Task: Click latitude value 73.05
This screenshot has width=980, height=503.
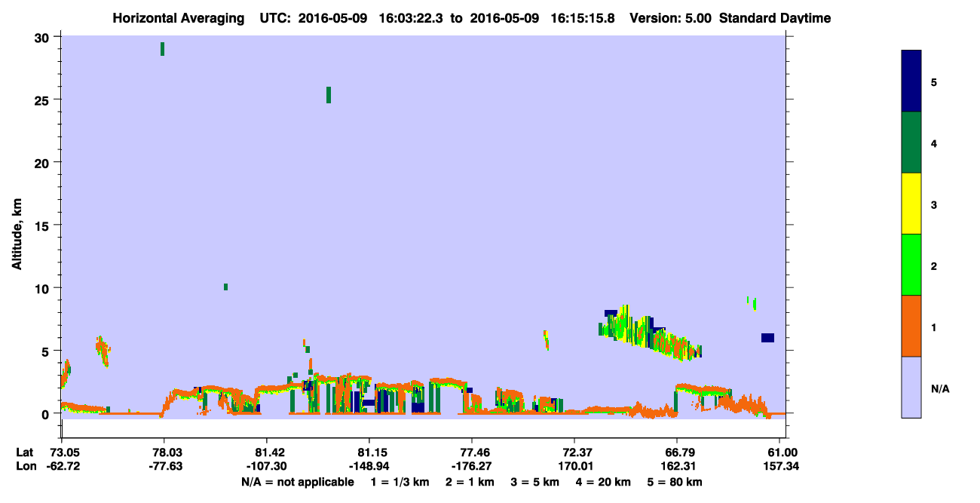Action: click(64, 452)
